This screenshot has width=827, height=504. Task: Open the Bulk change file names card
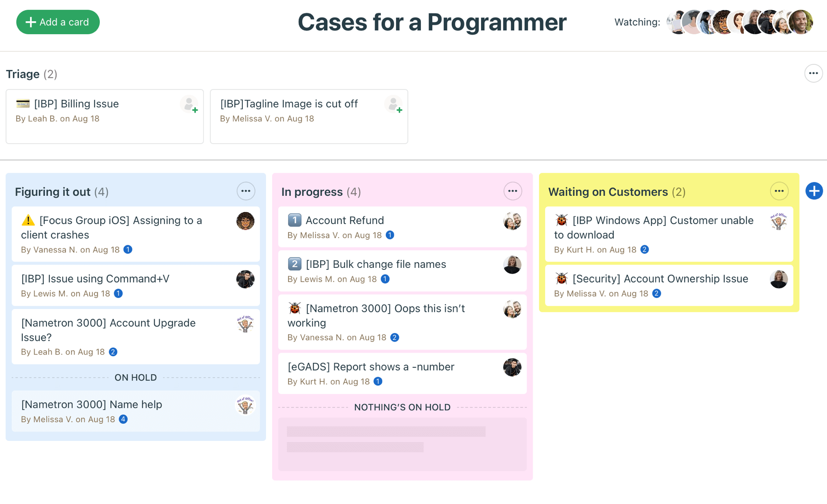pos(402,271)
